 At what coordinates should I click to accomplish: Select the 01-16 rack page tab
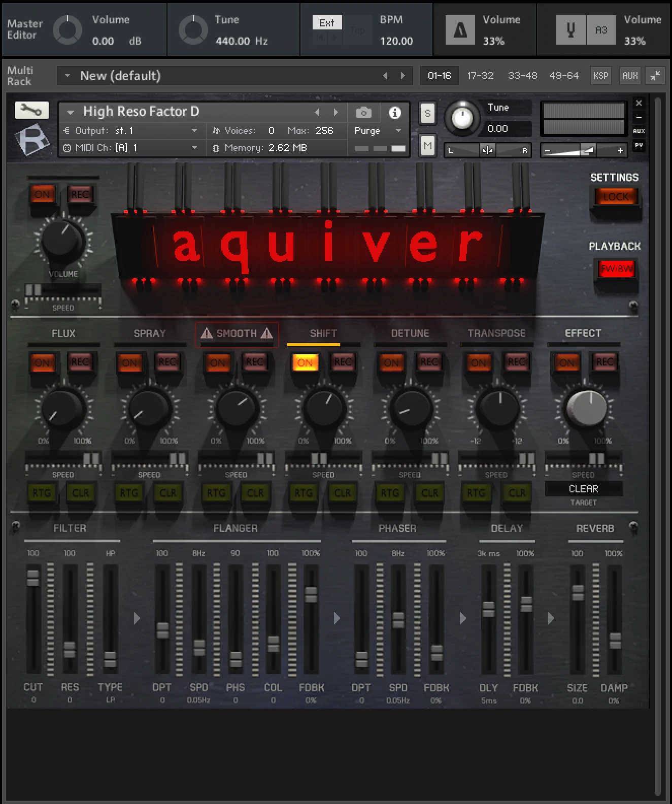[439, 76]
